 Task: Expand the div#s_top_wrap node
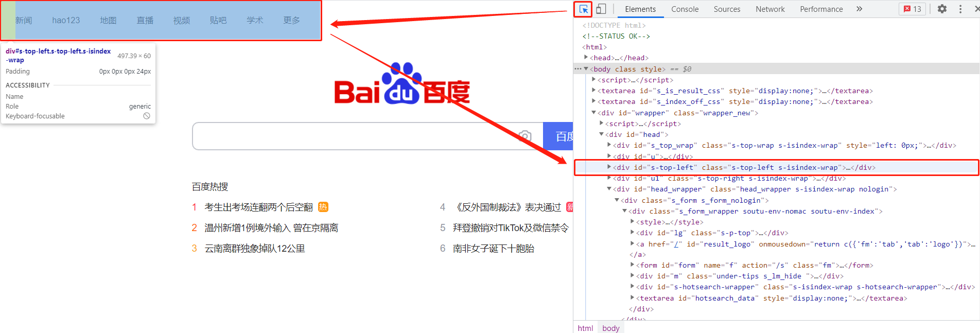609,145
